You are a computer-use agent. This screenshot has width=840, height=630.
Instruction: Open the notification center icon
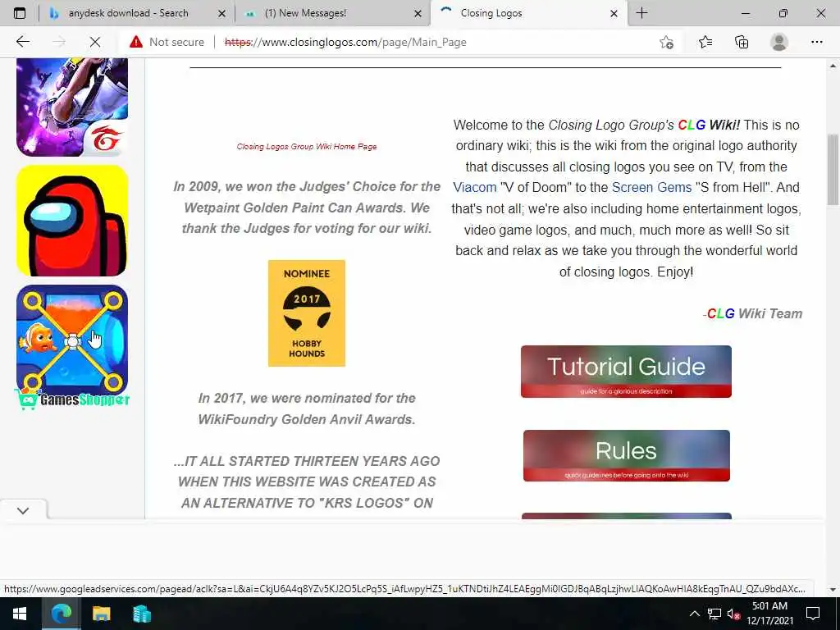813,614
